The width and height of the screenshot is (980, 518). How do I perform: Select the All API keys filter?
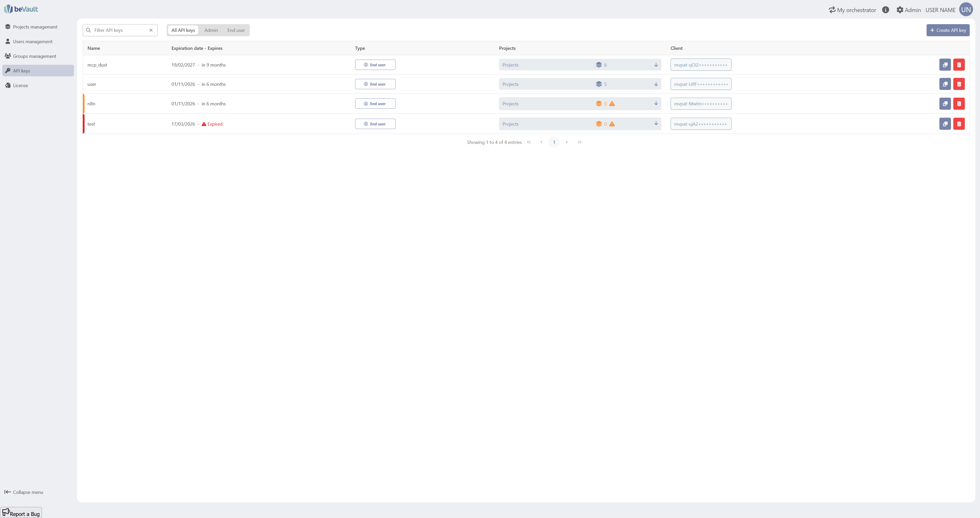pyautogui.click(x=183, y=30)
